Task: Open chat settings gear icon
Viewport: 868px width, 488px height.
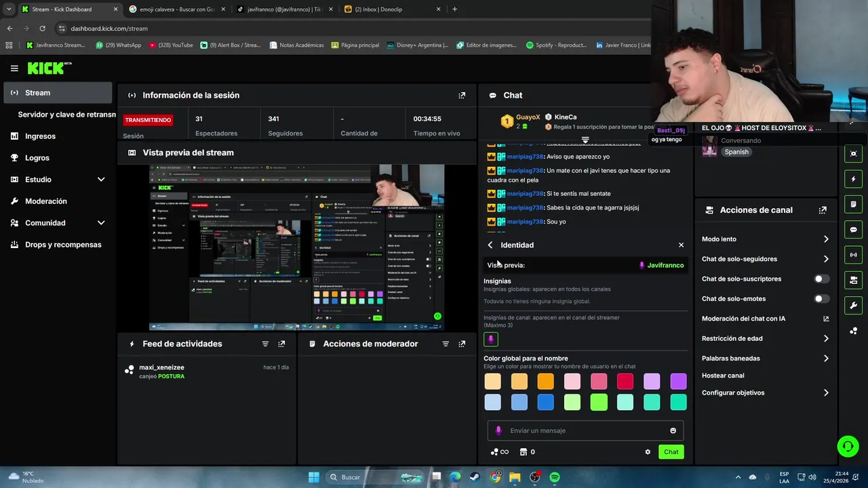Action: 648,452
